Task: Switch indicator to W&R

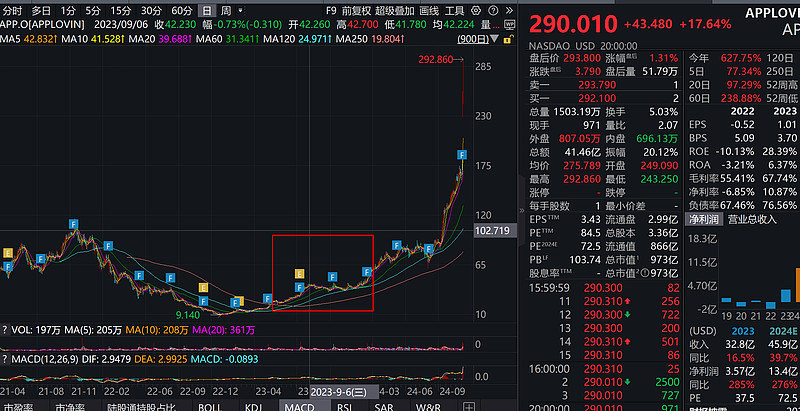Action: (428, 406)
